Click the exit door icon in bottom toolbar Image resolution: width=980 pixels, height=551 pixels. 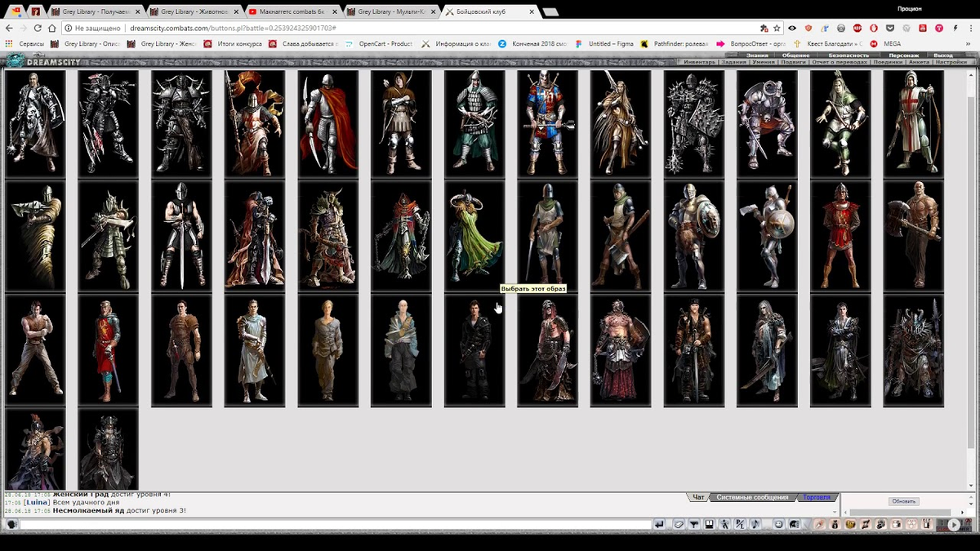[925, 525]
